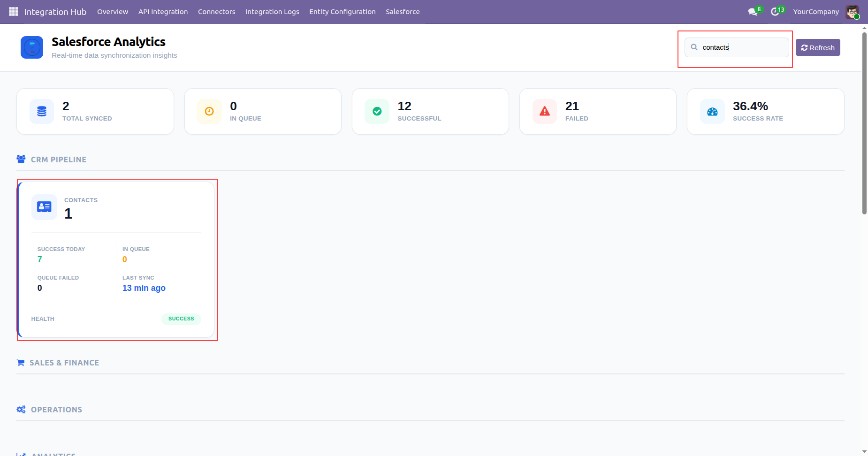Open the Connectors menu
Image resolution: width=868 pixels, height=456 pixels.
click(216, 12)
